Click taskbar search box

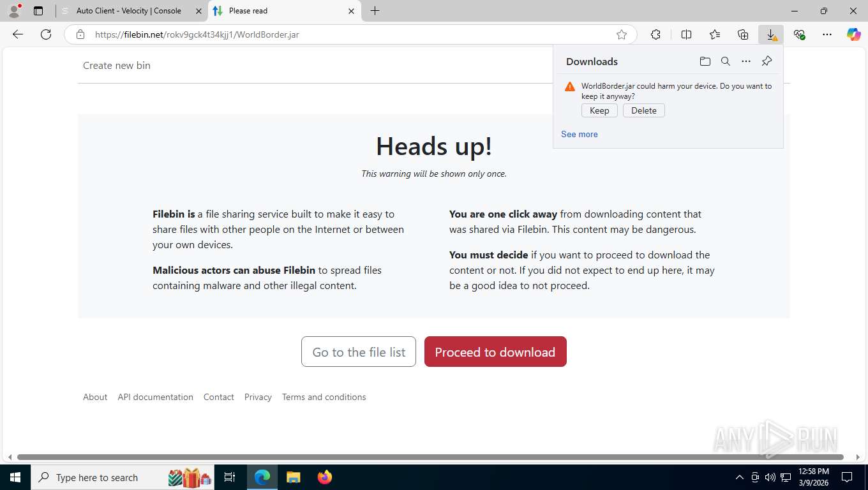pos(123,477)
